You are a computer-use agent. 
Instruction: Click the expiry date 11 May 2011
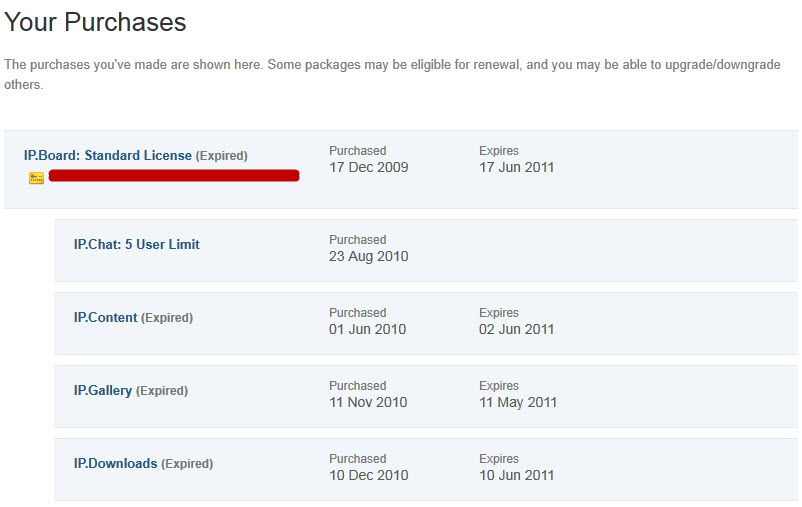[518, 402]
